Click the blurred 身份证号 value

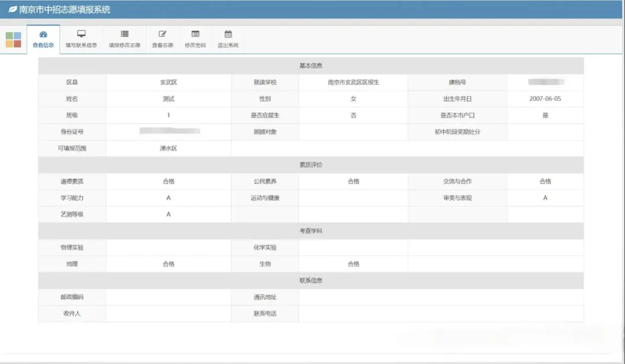click(170, 131)
